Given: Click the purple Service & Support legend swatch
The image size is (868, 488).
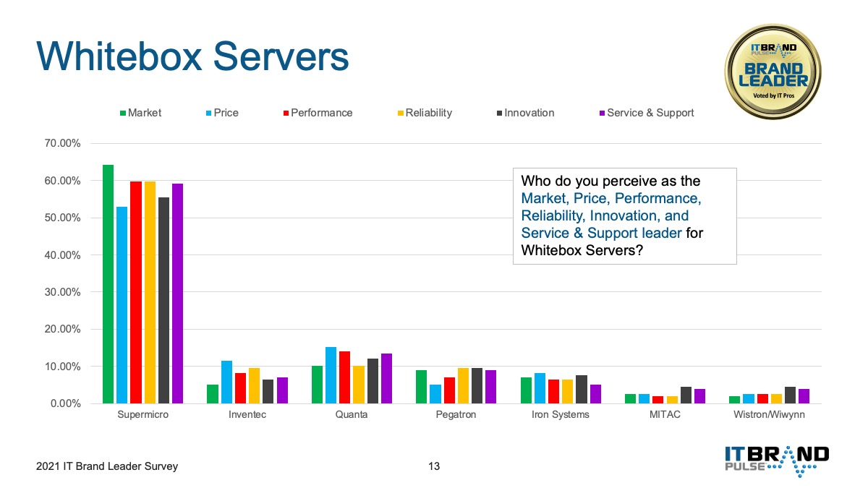Looking at the screenshot, I should (602, 114).
